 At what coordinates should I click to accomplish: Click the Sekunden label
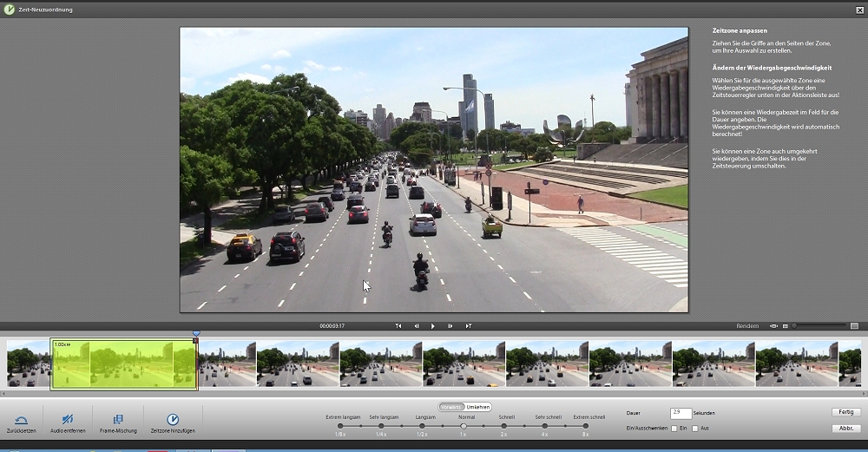click(x=704, y=413)
